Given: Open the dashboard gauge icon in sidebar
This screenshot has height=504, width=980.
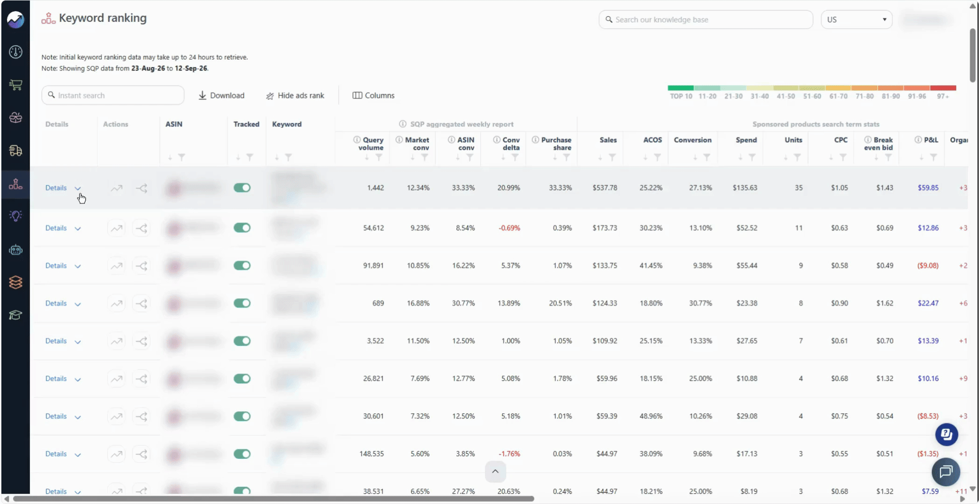Looking at the screenshot, I should (16, 52).
